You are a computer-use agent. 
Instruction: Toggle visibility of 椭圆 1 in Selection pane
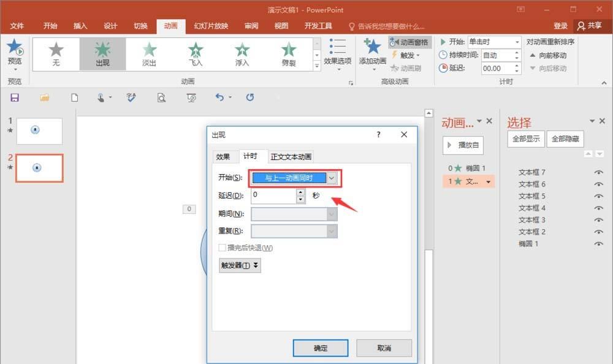point(598,243)
